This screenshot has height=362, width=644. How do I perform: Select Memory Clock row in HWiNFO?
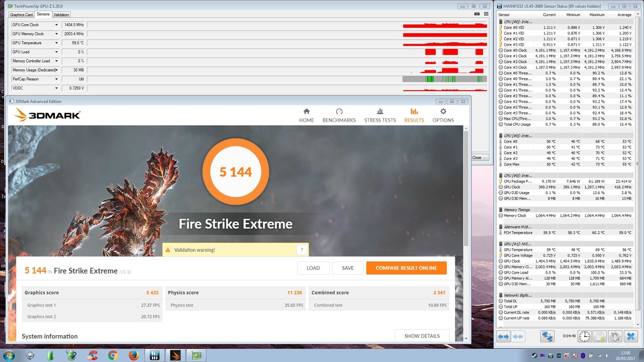[566, 216]
